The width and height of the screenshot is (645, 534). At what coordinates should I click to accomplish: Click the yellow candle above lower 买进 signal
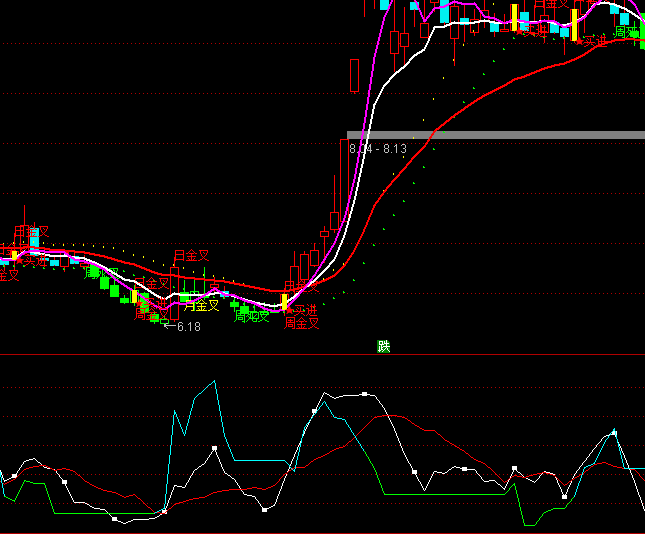tap(284, 300)
